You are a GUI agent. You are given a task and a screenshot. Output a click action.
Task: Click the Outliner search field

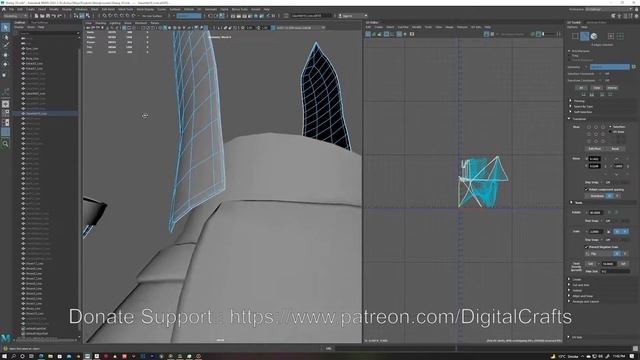48,33
